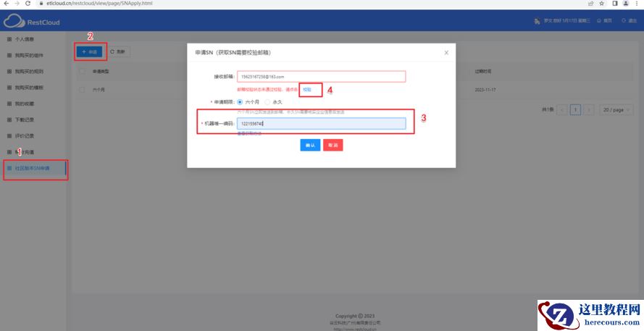This screenshot has width=644, height=331.
Task: Share this page via address bar icon
Action: point(590,4)
